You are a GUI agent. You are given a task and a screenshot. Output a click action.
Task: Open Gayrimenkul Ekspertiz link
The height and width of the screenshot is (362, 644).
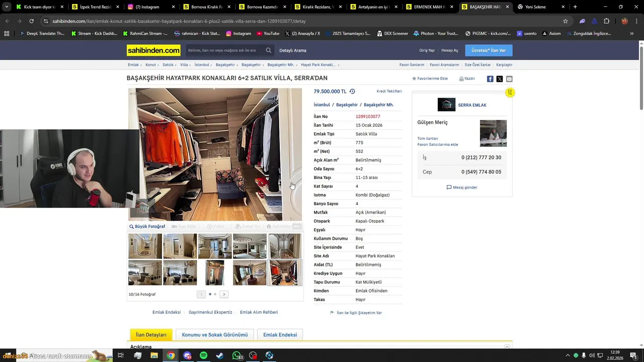(x=210, y=312)
